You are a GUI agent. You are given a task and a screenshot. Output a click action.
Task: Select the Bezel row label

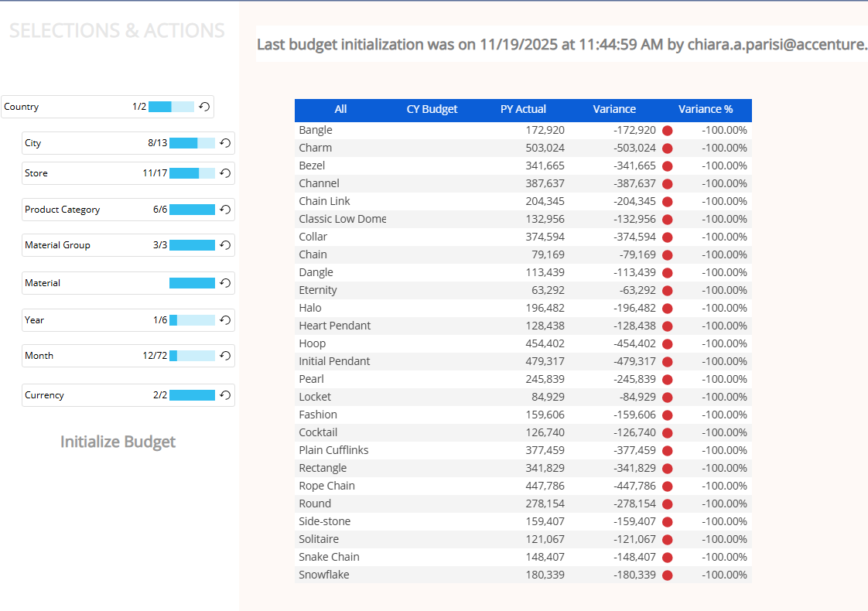coord(312,166)
